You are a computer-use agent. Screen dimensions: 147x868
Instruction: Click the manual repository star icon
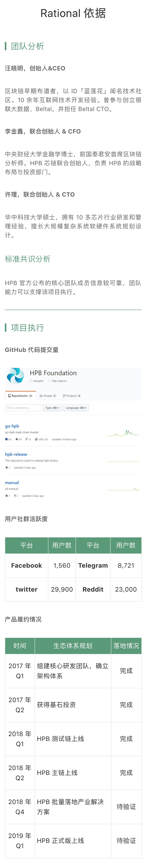6,496
